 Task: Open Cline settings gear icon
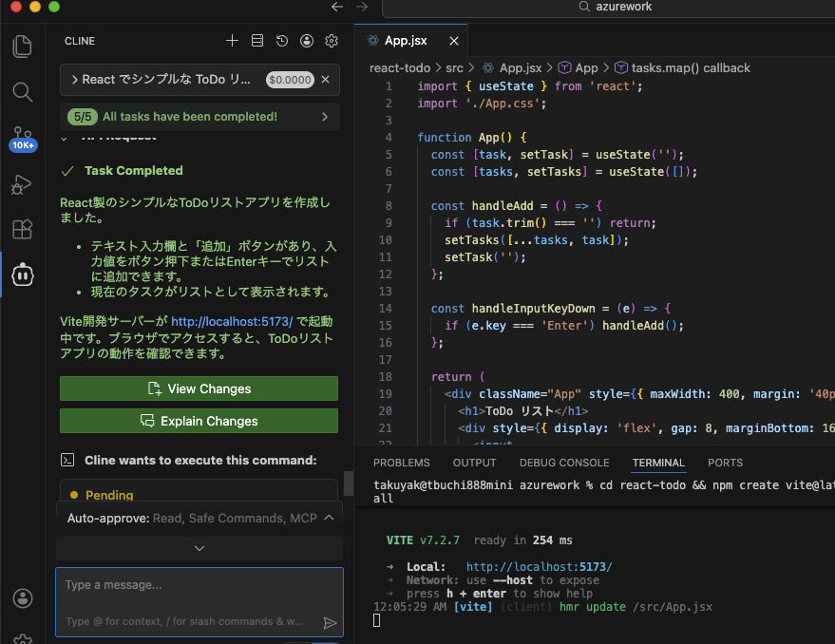point(331,41)
